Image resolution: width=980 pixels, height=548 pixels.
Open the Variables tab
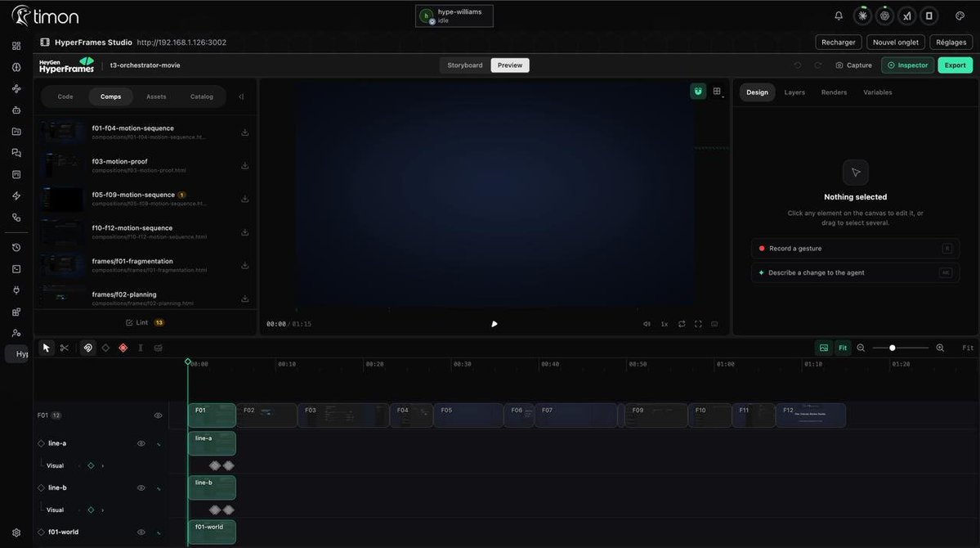[878, 92]
